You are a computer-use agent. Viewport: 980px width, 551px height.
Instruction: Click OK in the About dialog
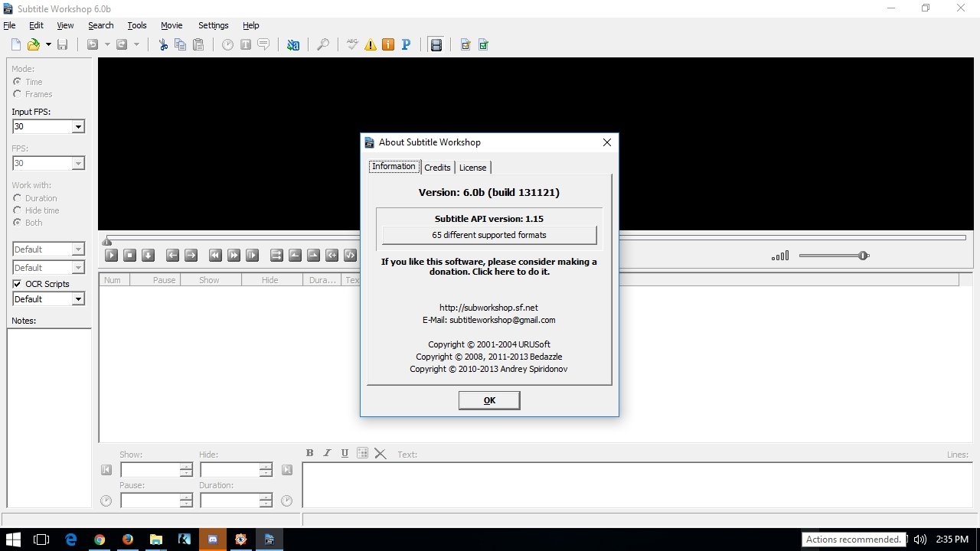(x=489, y=400)
